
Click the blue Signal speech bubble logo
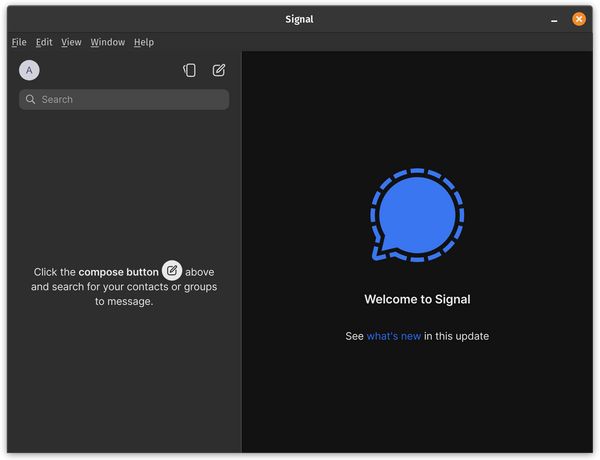coord(417,216)
